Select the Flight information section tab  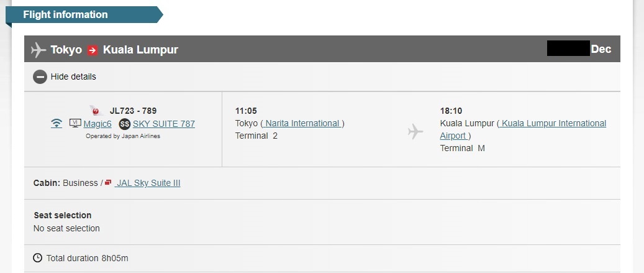tap(65, 14)
